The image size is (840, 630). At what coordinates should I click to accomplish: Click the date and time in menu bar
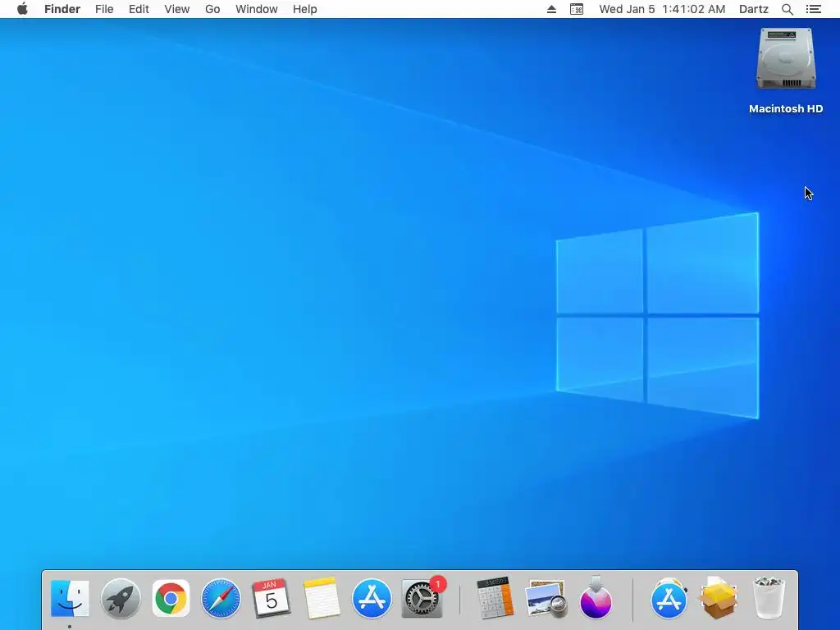tap(662, 9)
